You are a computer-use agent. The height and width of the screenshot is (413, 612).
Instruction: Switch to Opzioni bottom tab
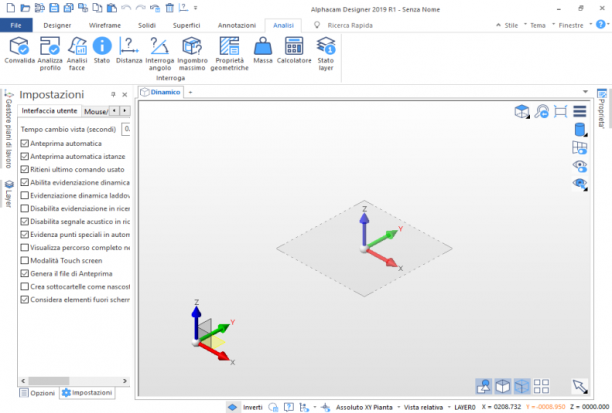[38, 393]
